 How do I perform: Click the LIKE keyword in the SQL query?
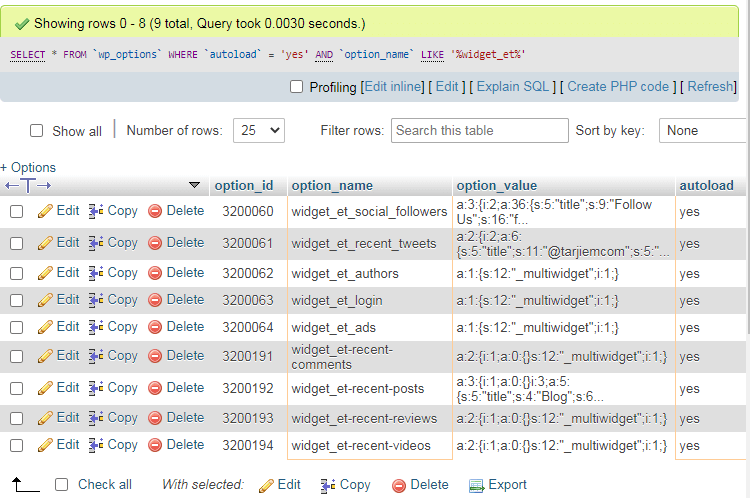432,55
